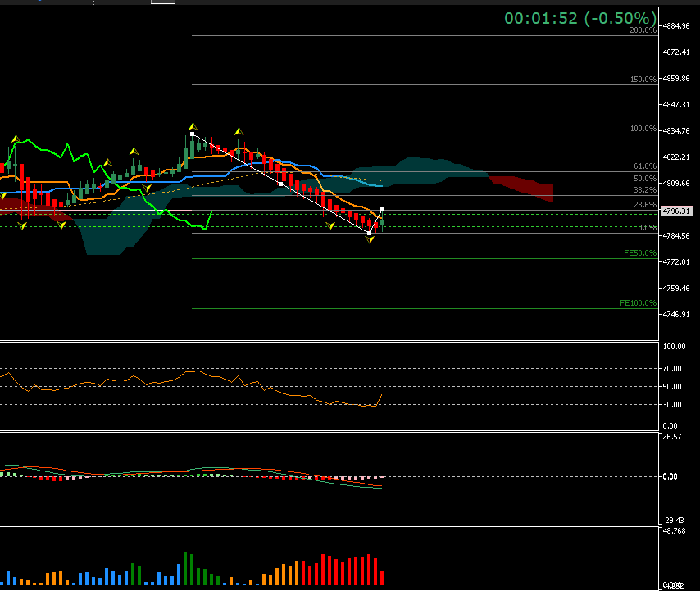Select the 38.2% retracement level label

[x=644, y=189]
